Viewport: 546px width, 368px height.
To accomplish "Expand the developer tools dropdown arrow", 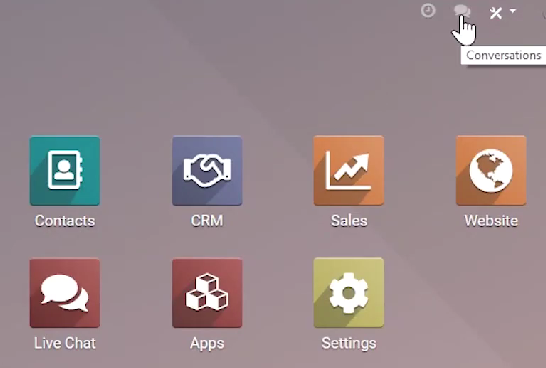I will pos(513,11).
